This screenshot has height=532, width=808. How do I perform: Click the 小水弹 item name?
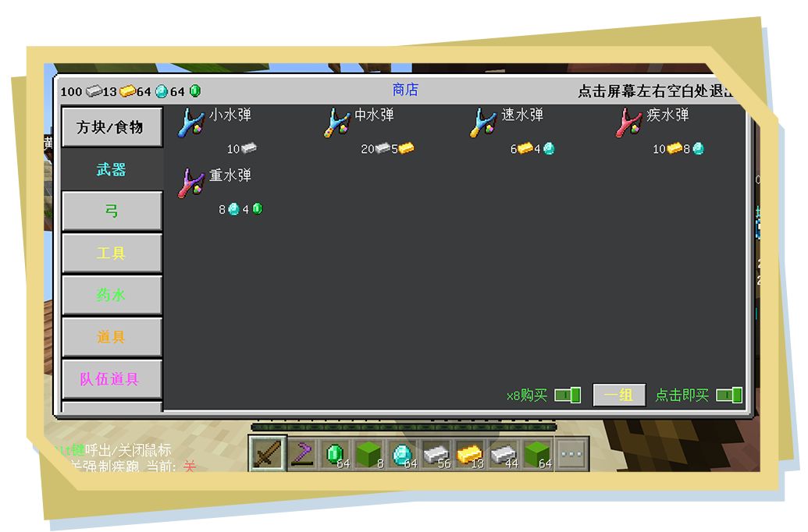[x=230, y=115]
